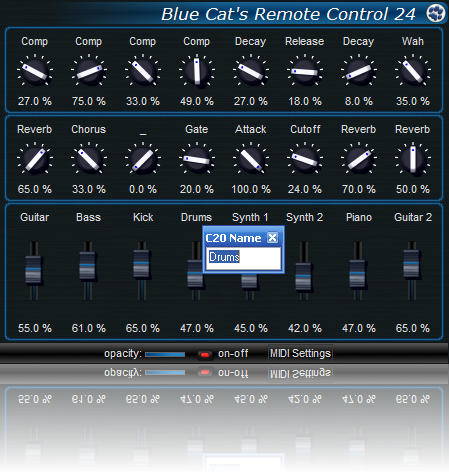Toggle the red on-off switch
This screenshot has width=449, height=473.
point(205,355)
